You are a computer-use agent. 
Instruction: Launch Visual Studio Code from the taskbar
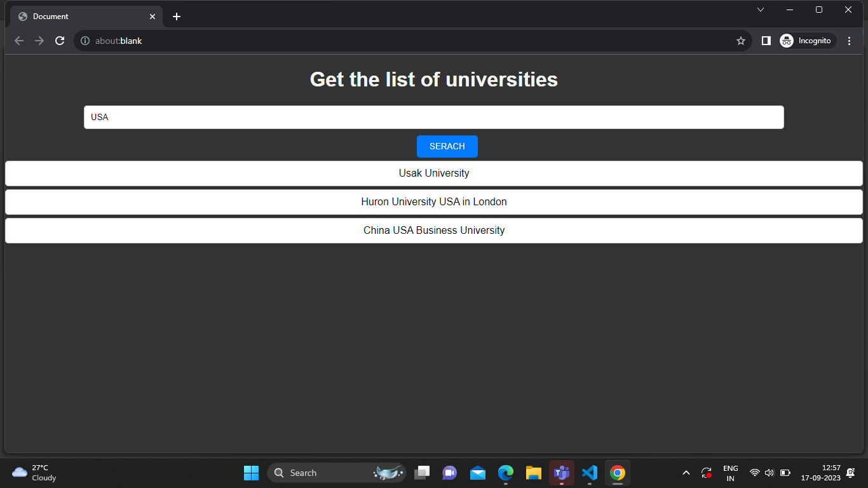click(589, 473)
